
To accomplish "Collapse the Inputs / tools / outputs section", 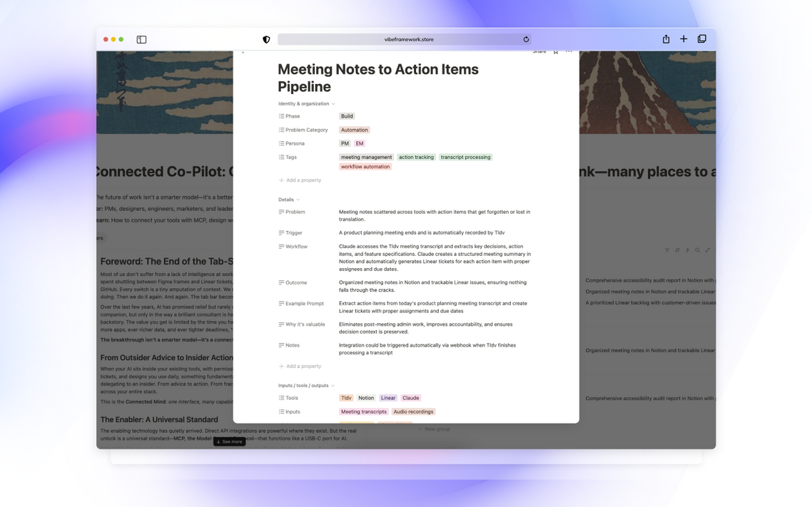I will (x=306, y=386).
